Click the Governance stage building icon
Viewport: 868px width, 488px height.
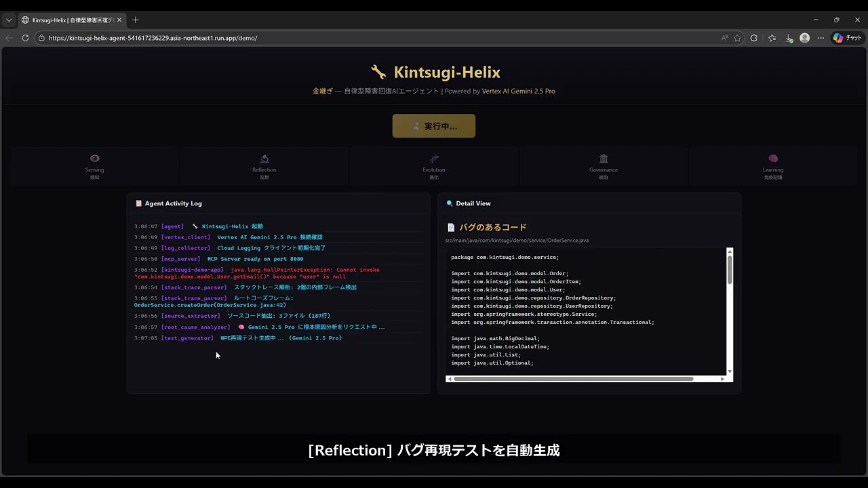[604, 159]
